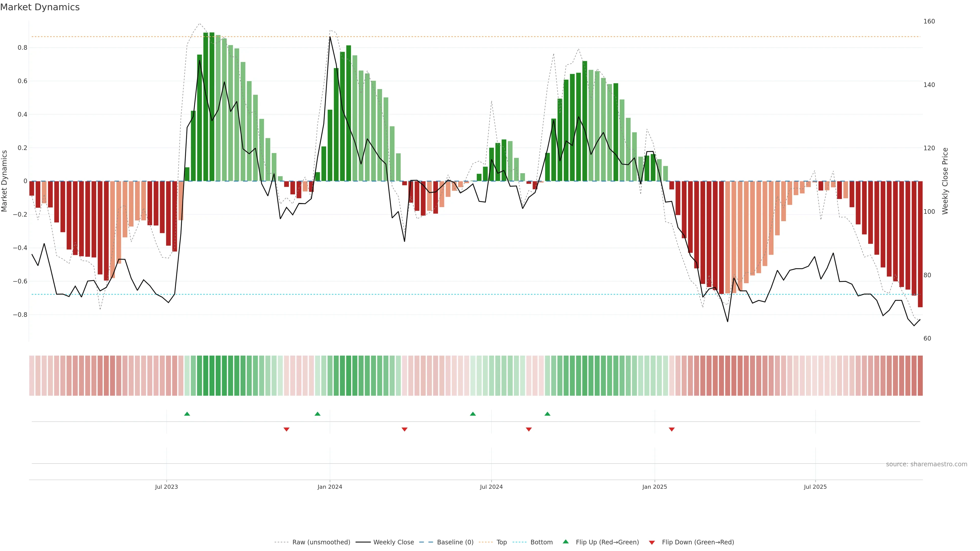980x551 pixels.
Task: Click the Weekly Close Price axis title
Action: pyautogui.click(x=945, y=181)
